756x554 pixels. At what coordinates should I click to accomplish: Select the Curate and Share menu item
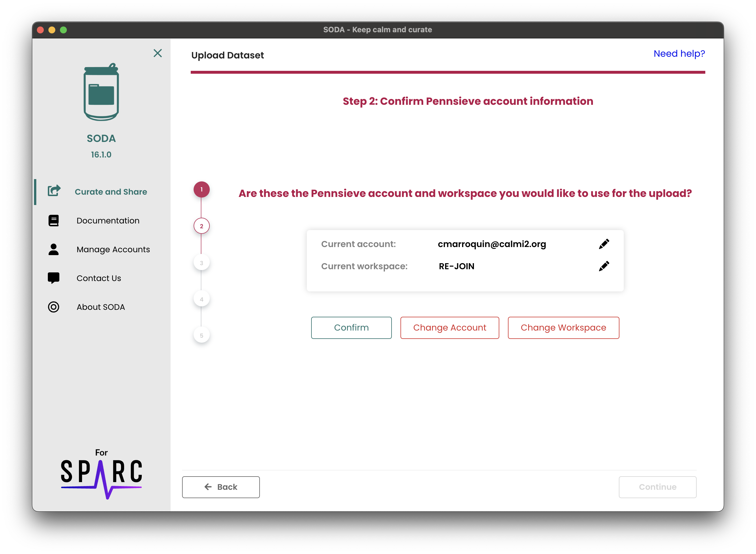tap(111, 192)
